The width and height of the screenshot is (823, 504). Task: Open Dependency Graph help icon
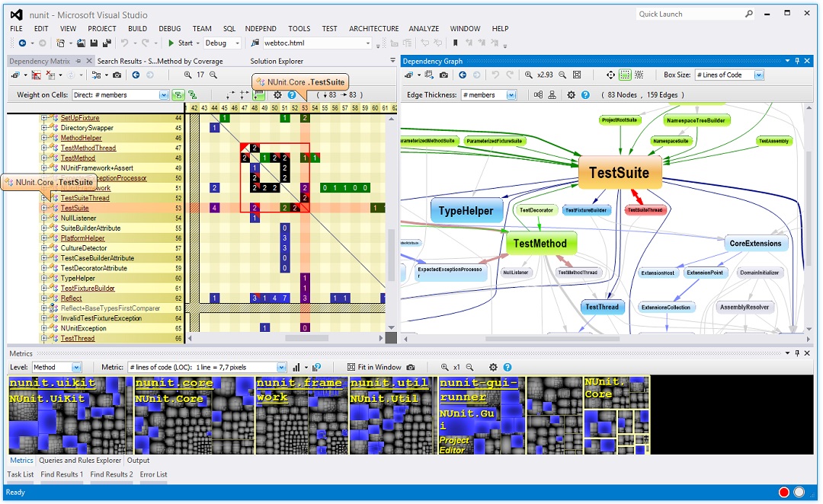click(x=585, y=95)
